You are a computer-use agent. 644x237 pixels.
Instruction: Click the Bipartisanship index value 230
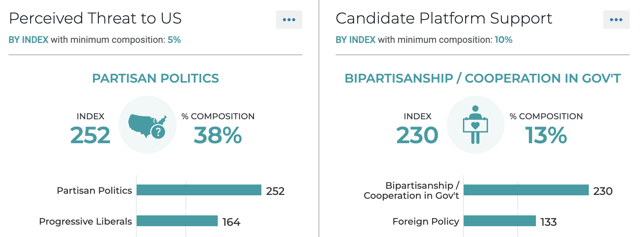click(417, 135)
